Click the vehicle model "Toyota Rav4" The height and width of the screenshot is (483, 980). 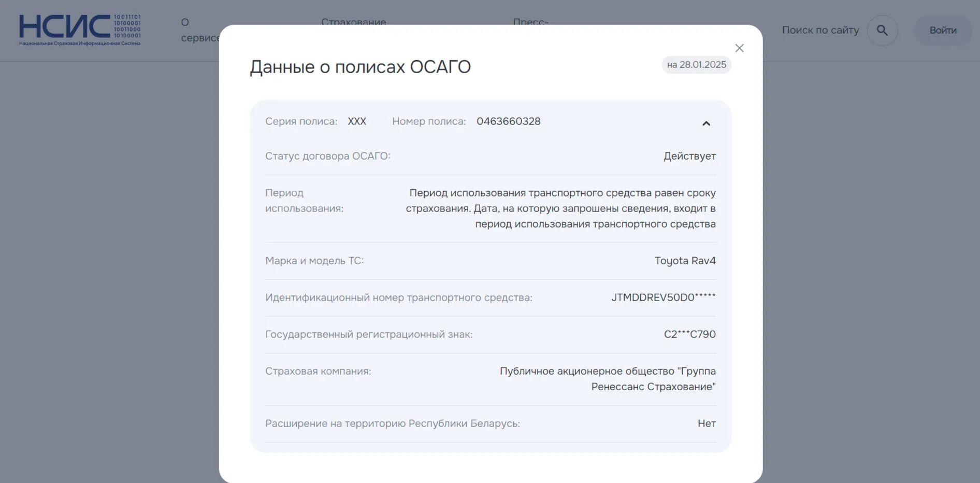(x=685, y=260)
